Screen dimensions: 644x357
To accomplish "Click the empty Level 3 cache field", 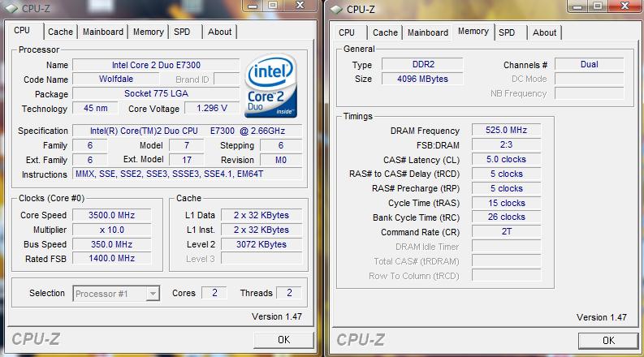I will pyautogui.click(x=261, y=259).
